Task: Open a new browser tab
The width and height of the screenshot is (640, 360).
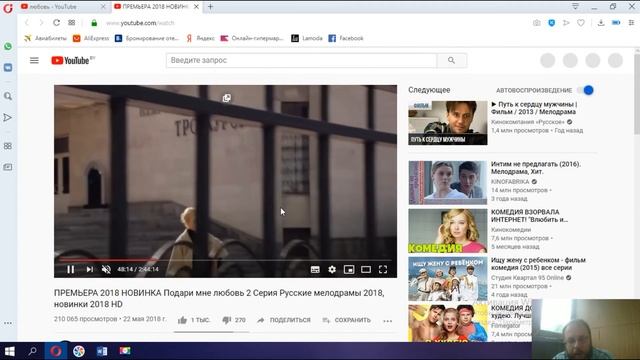Action: click(x=210, y=7)
